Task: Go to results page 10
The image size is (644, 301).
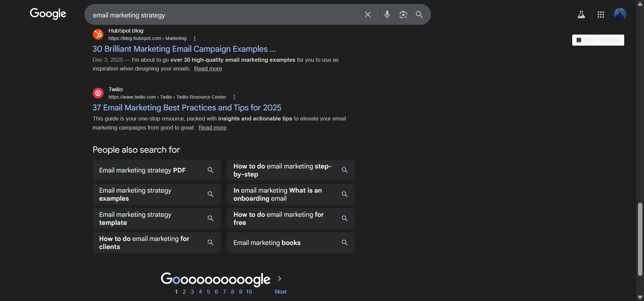Action: point(249,292)
